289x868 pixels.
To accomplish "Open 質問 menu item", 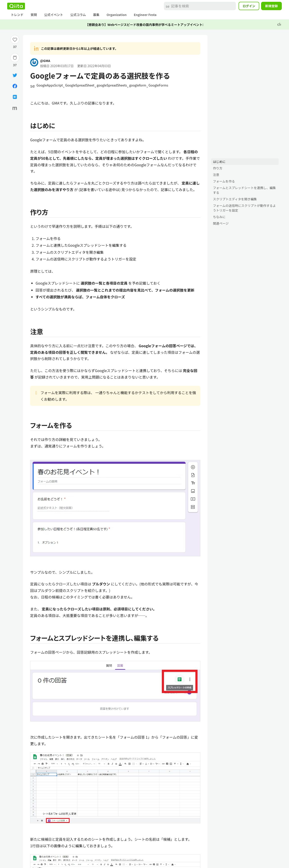I will click(34, 15).
